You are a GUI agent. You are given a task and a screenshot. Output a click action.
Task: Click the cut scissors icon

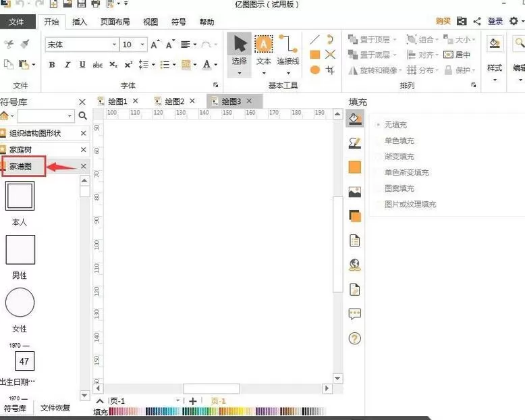(9, 44)
